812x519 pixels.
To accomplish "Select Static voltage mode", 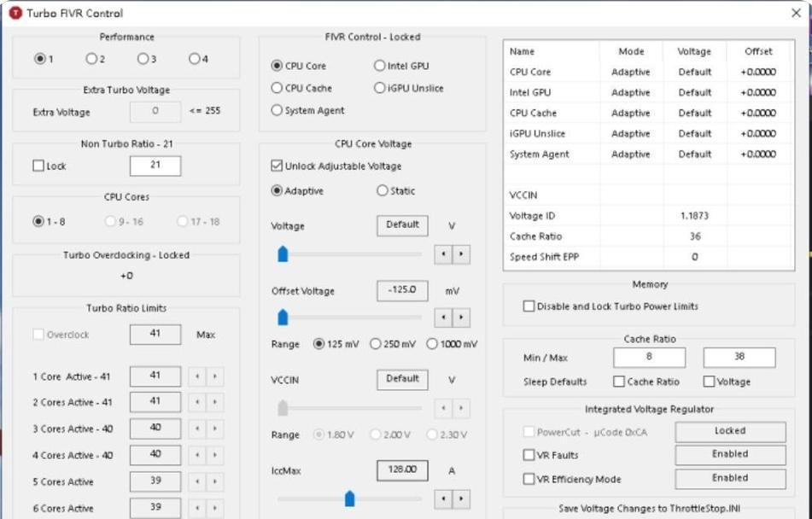I will [x=383, y=190].
